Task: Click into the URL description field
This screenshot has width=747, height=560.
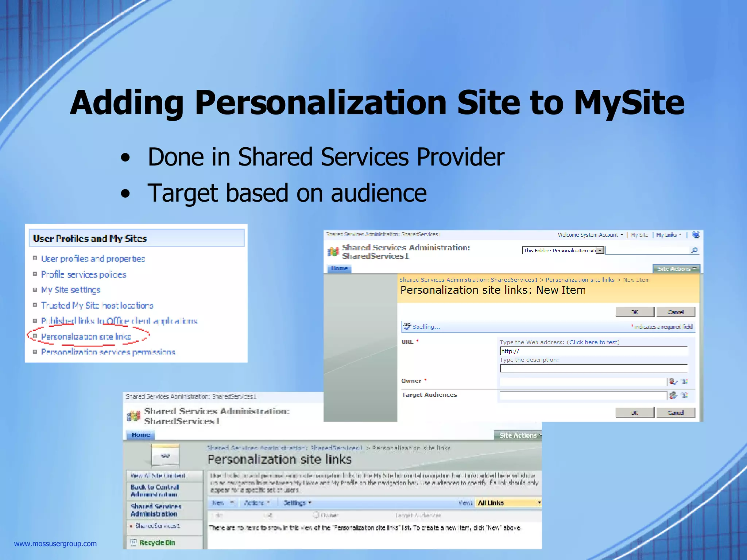Action: [x=594, y=368]
